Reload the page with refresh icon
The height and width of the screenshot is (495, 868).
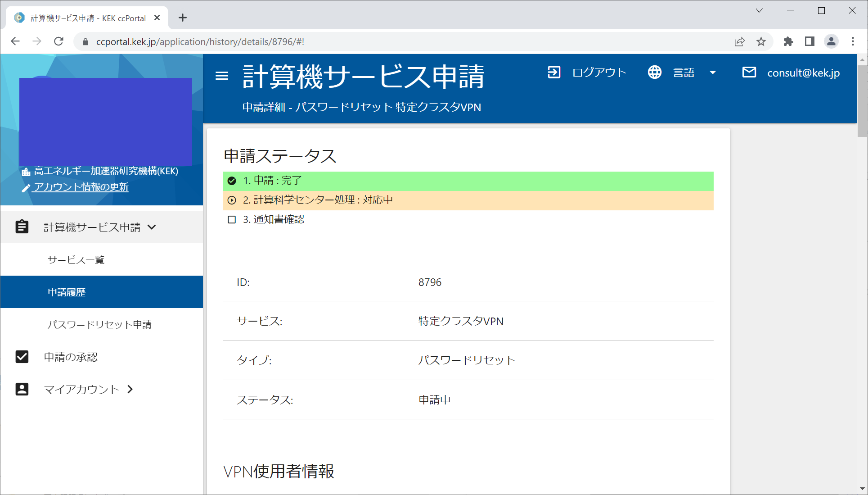[58, 41]
